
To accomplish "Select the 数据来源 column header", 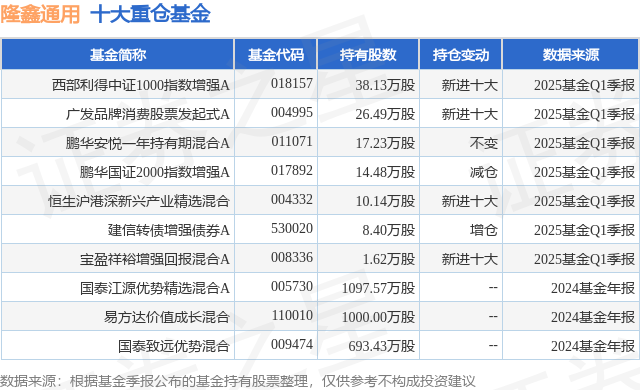I will [x=571, y=55].
